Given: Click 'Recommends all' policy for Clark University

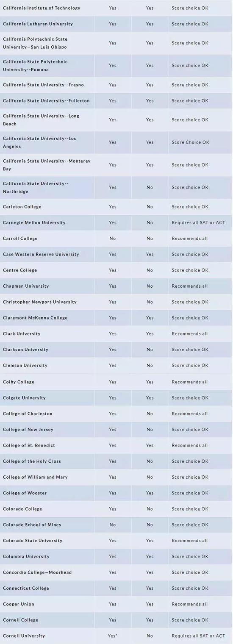Looking at the screenshot, I should (190, 334).
